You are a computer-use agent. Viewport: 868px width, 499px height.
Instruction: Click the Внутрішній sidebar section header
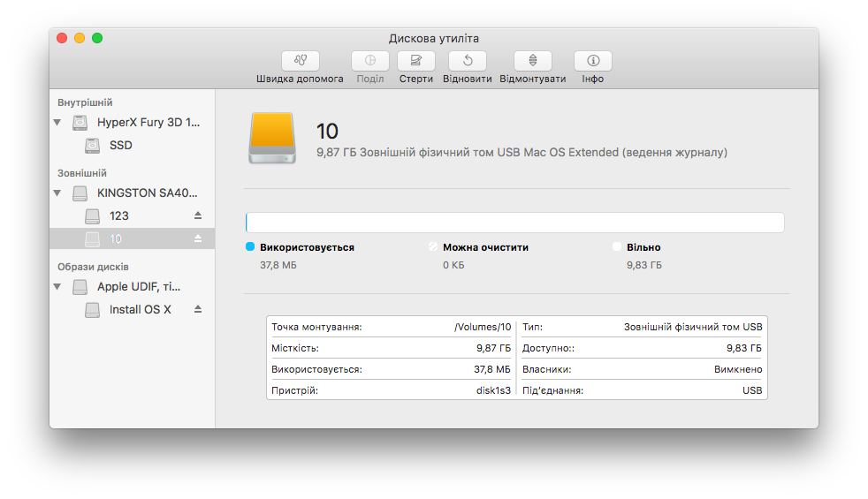tap(85, 102)
